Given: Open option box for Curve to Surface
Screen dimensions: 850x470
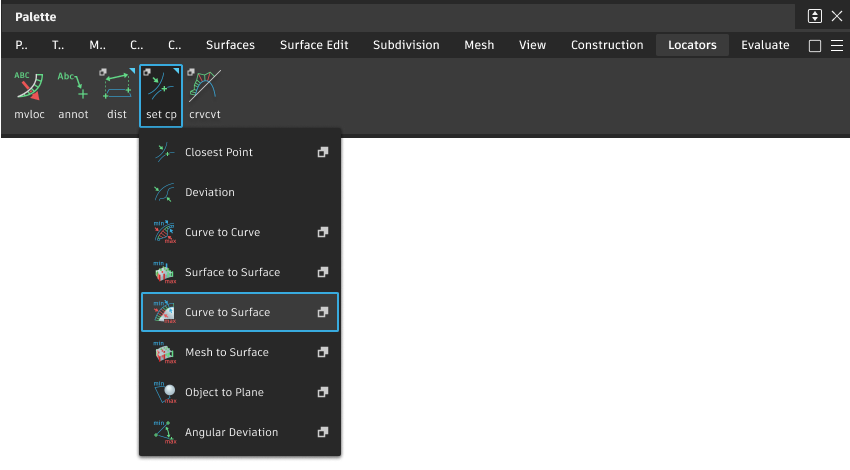Looking at the screenshot, I should (x=322, y=312).
